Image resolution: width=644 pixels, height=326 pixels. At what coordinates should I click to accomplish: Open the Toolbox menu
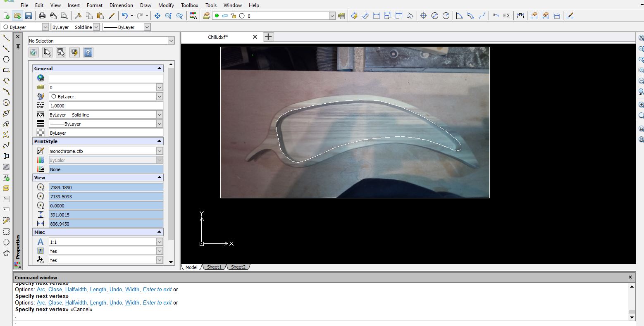[x=190, y=5]
